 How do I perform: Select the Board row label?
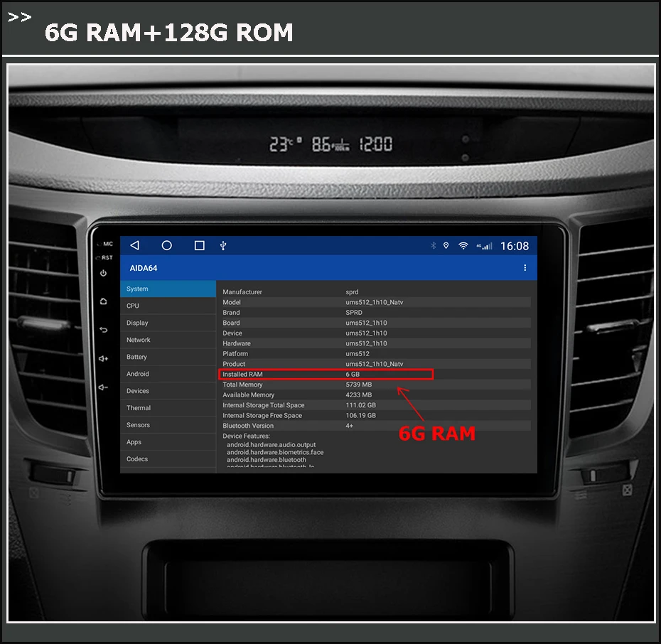pyautogui.click(x=231, y=323)
